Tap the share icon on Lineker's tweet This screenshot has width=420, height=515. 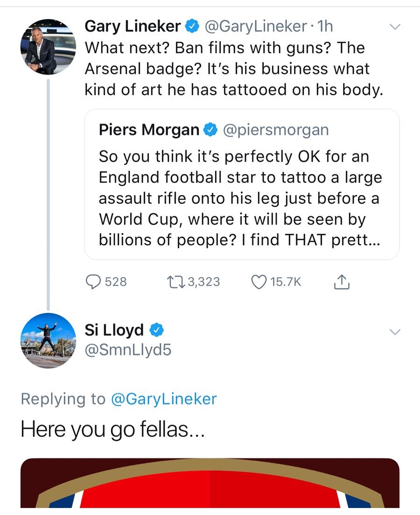(x=341, y=282)
